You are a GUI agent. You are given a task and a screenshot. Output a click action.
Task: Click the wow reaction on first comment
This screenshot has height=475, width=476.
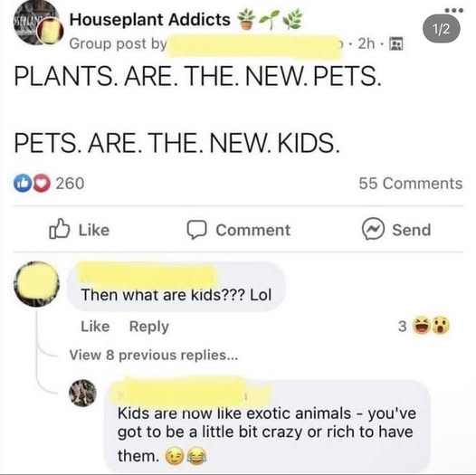point(441,326)
